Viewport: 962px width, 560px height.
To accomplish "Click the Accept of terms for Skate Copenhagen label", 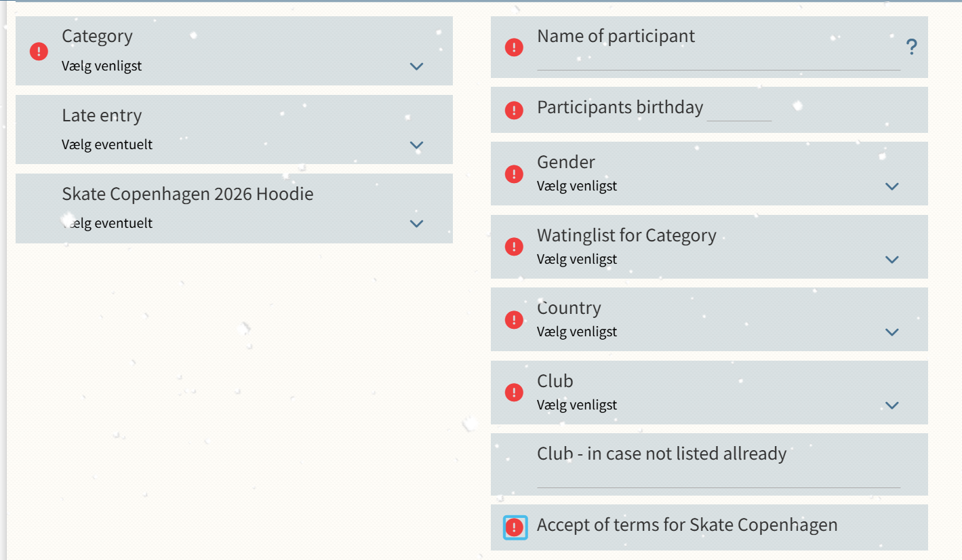I will pos(687,525).
